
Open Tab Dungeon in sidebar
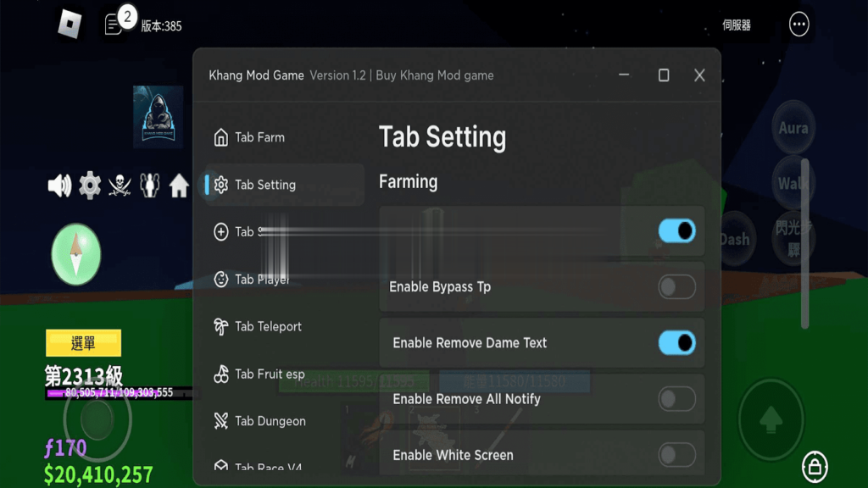click(x=270, y=421)
